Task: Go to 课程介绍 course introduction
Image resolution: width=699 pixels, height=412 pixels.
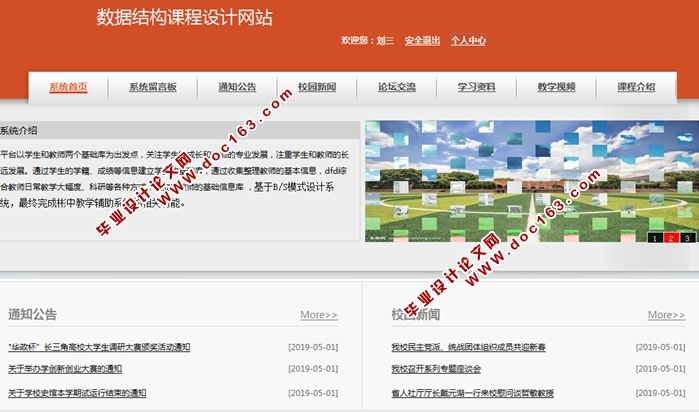Action: coord(636,87)
